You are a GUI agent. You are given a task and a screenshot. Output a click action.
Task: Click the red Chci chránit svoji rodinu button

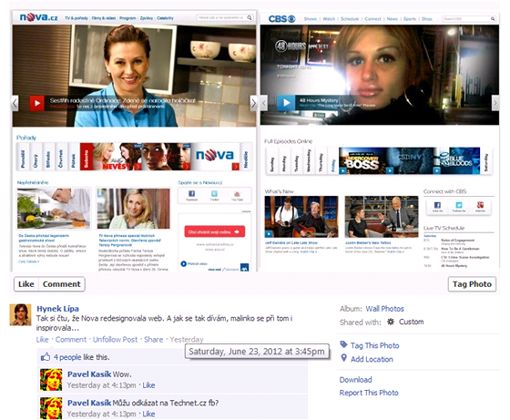(215, 231)
